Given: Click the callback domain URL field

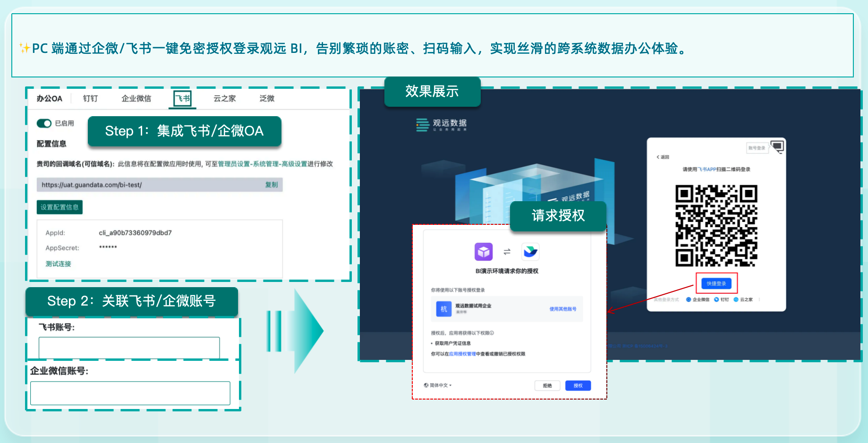Looking at the screenshot, I should 160,185.
